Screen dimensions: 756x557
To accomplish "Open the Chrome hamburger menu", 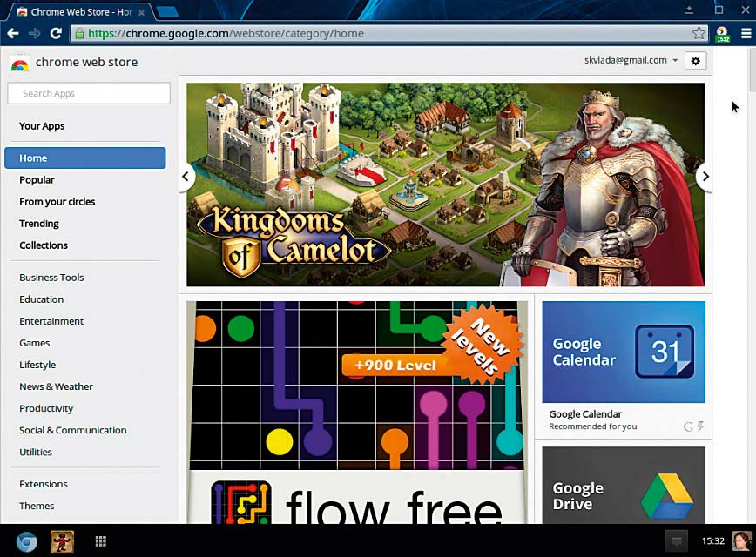I will click(746, 33).
